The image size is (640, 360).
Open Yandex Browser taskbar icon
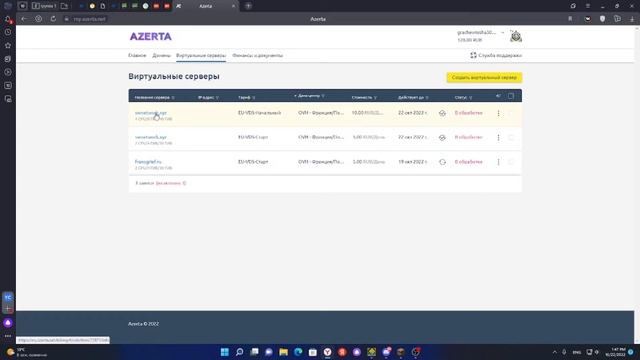[x=327, y=352]
